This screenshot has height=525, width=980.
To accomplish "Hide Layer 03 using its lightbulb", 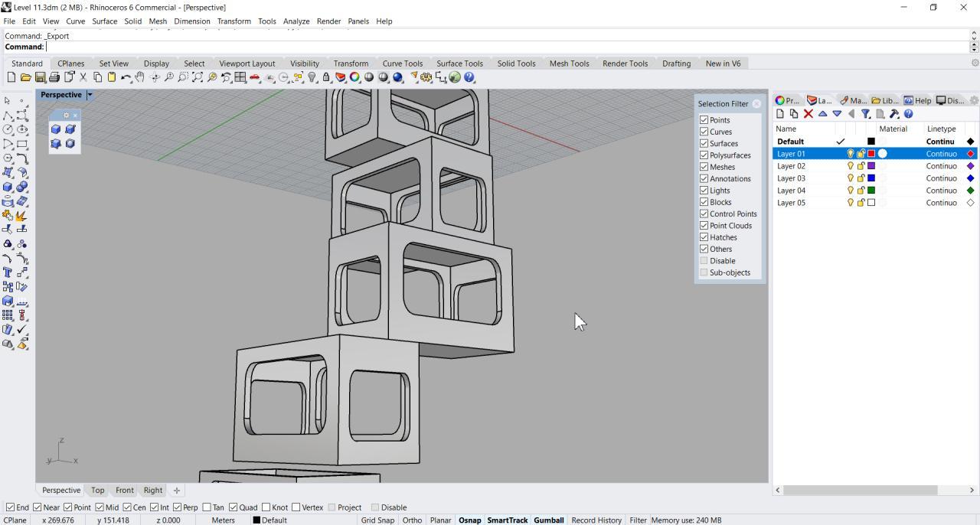I will pos(850,178).
